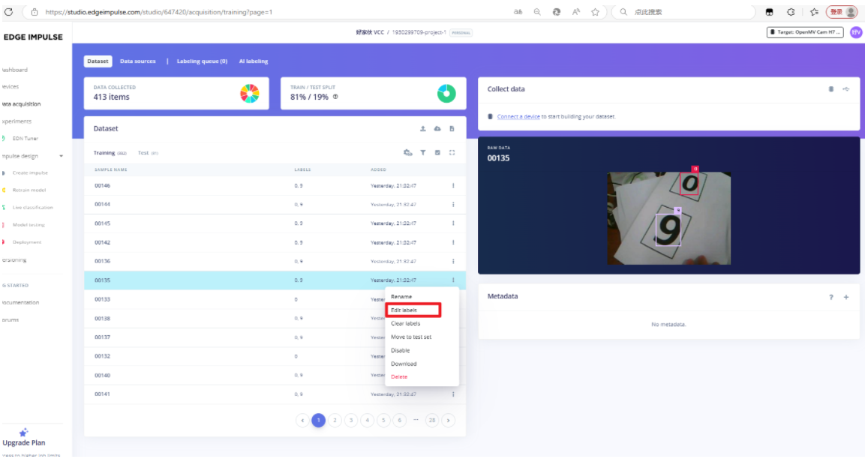Open the three-dot menu for sample 00142
The width and height of the screenshot is (868, 462).
pyautogui.click(x=453, y=242)
